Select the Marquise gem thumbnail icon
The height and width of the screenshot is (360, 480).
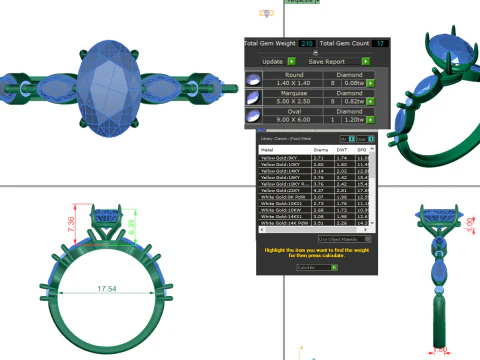(x=254, y=97)
